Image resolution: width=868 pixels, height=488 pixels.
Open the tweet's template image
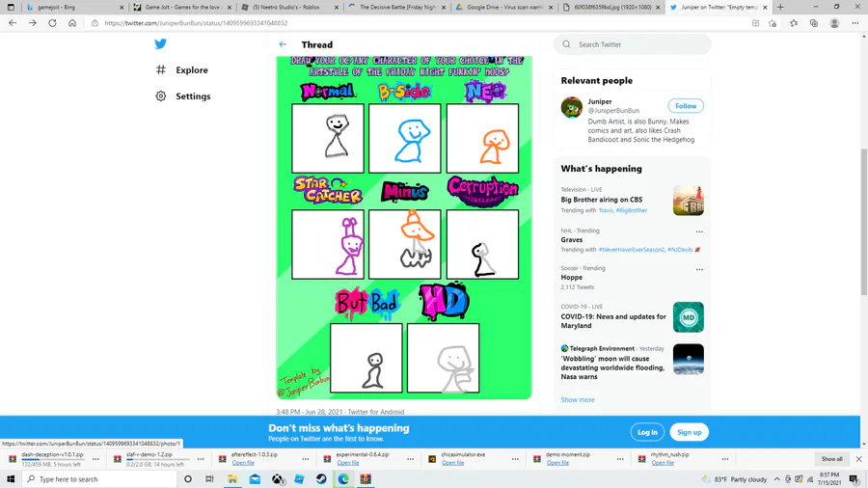[404, 228]
